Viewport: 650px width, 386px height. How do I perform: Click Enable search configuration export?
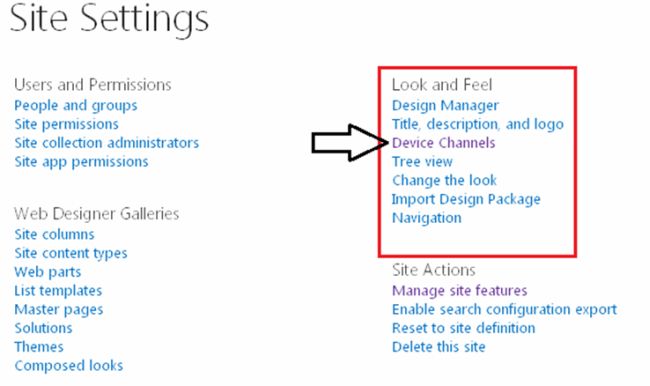[504, 310]
